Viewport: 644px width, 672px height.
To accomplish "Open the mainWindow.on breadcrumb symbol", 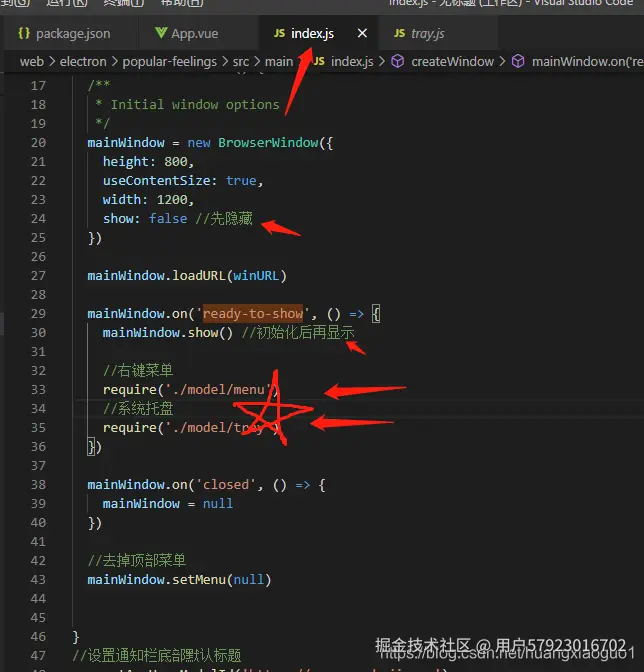I will [x=587, y=62].
